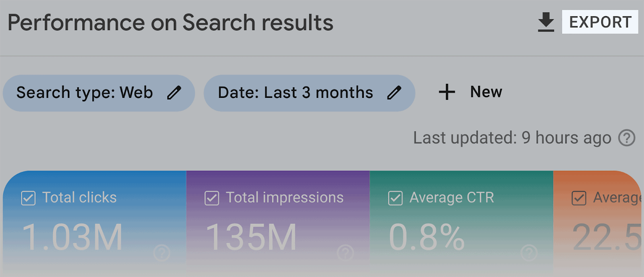Click the pencil icon on Search type filter
644x277 pixels.
(175, 93)
